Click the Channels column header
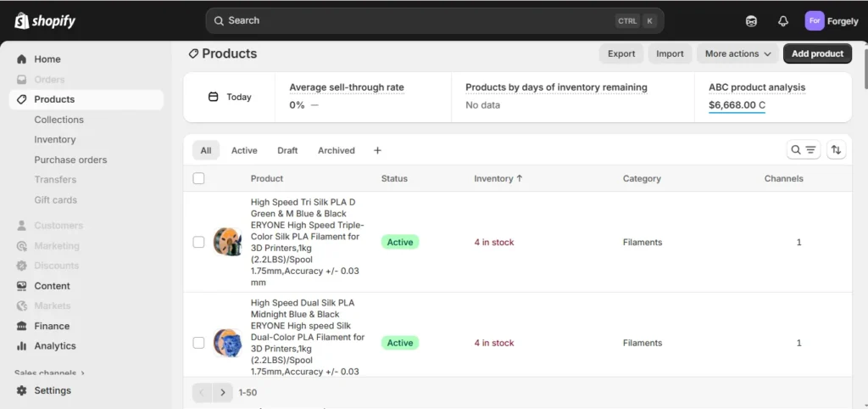868x409 pixels. (783, 178)
